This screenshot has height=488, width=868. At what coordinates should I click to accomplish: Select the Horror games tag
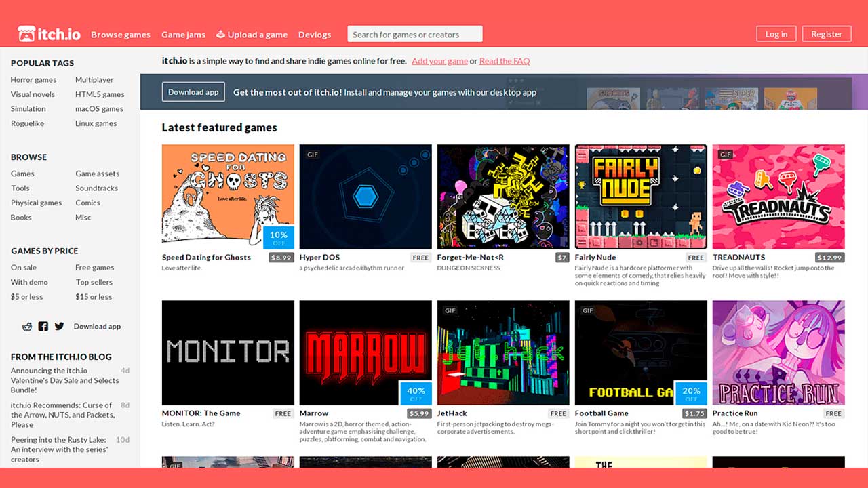pyautogui.click(x=33, y=80)
